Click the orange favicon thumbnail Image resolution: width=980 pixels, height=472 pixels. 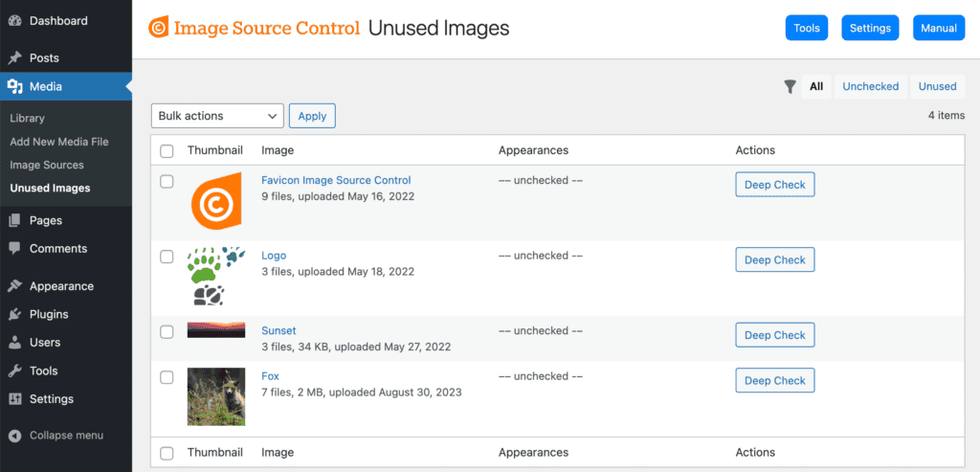216,201
